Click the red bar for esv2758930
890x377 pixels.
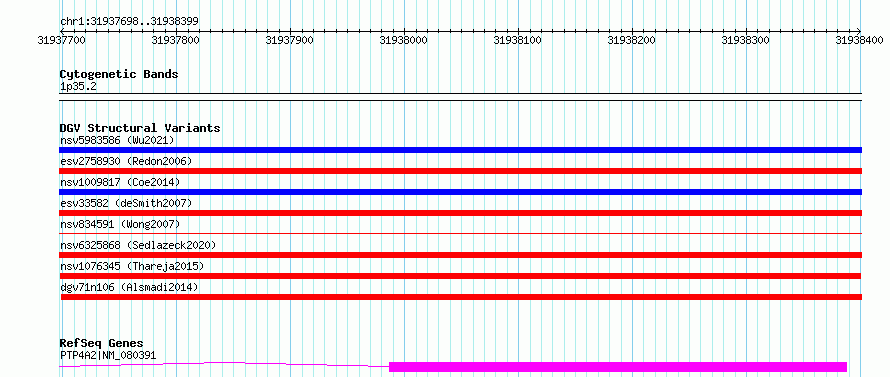[x=460, y=171]
